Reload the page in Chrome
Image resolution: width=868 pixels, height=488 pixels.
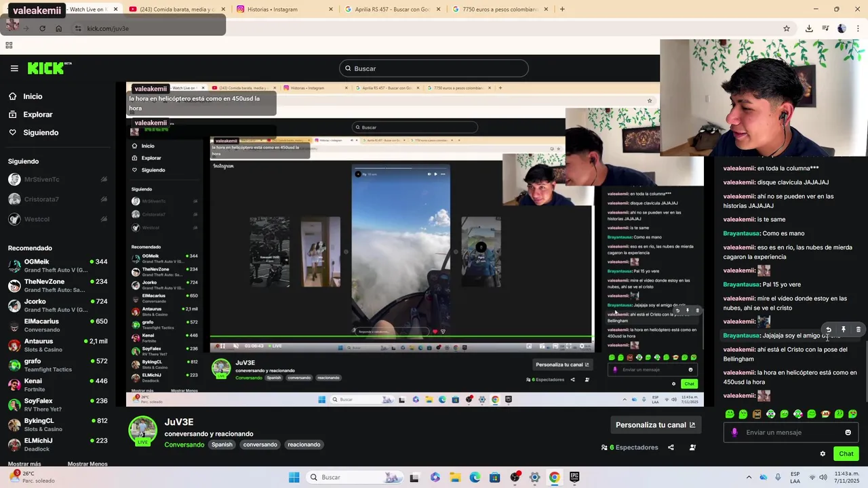pyautogui.click(x=42, y=28)
